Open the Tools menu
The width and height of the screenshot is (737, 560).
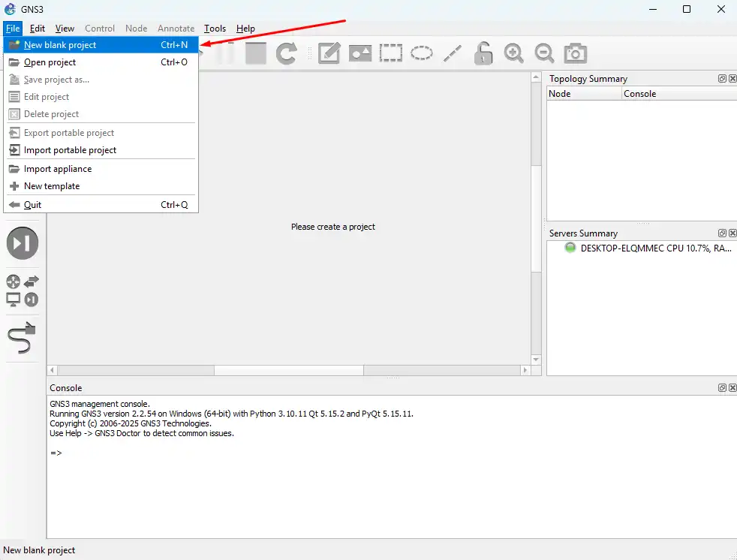(x=215, y=29)
